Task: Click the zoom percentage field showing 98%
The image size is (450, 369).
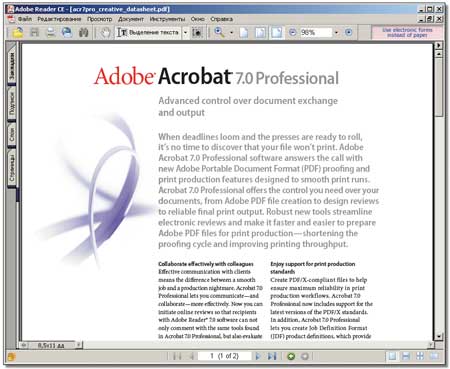Action: coord(316,33)
